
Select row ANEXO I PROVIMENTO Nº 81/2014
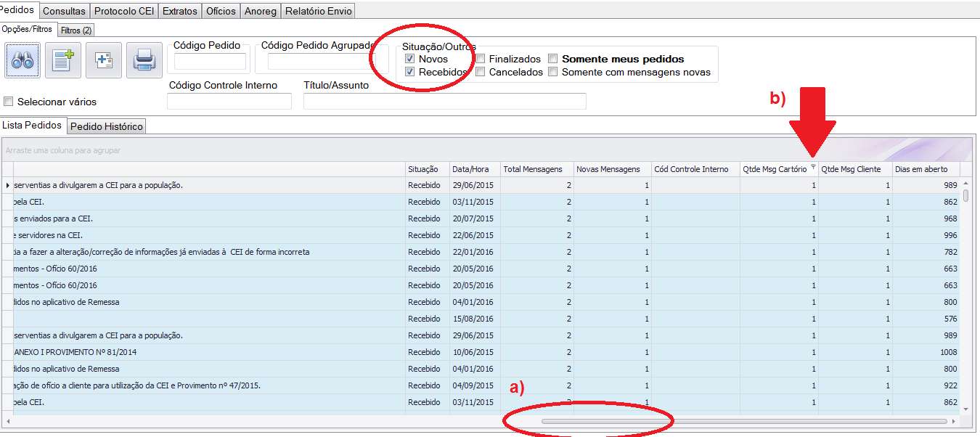(x=479, y=352)
